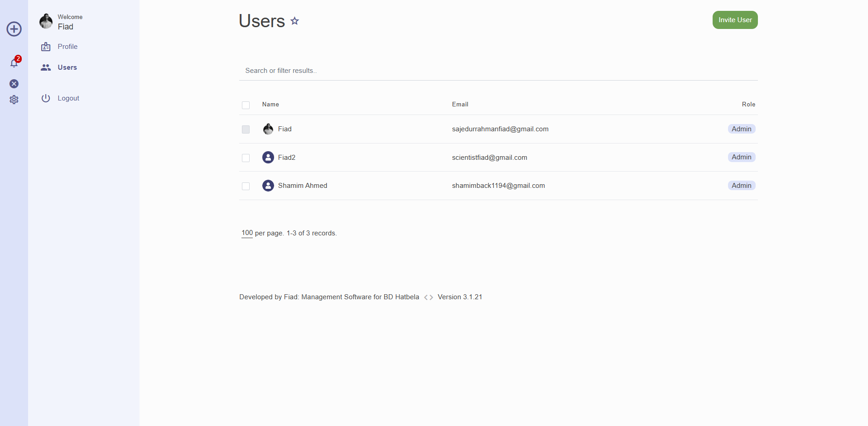Focus the Search or filter results field
Image resolution: width=868 pixels, height=426 pixels.
click(x=498, y=71)
